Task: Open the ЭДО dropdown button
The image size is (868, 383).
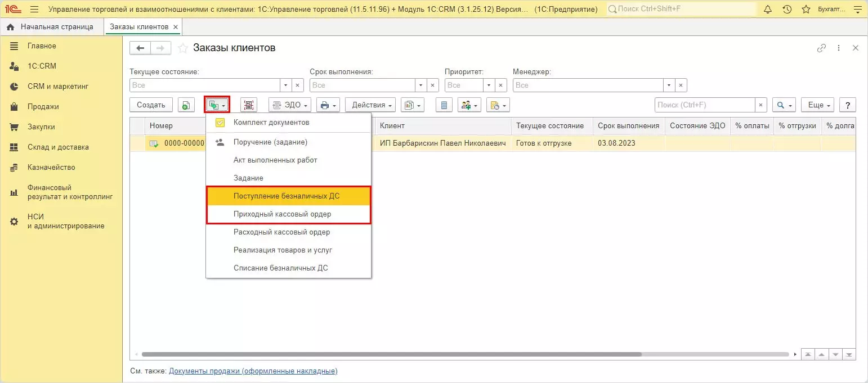Action: (290, 105)
